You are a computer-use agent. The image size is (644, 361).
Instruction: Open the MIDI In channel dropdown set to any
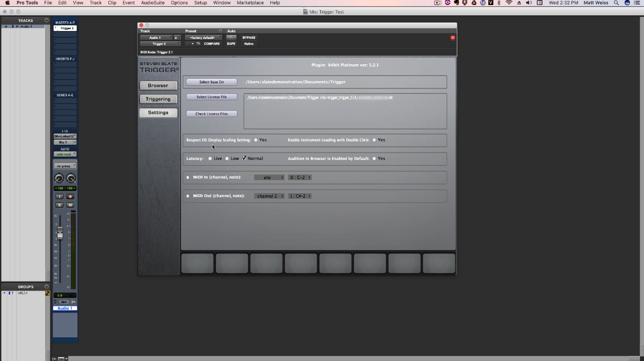(x=270, y=177)
